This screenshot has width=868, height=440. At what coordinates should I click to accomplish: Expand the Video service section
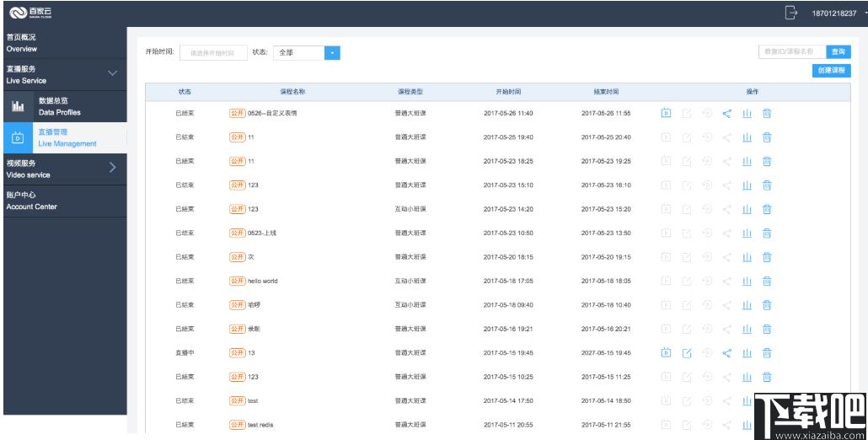[112, 167]
